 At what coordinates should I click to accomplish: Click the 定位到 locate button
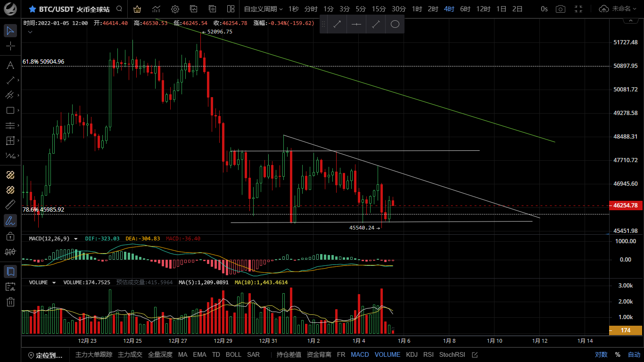point(45,355)
